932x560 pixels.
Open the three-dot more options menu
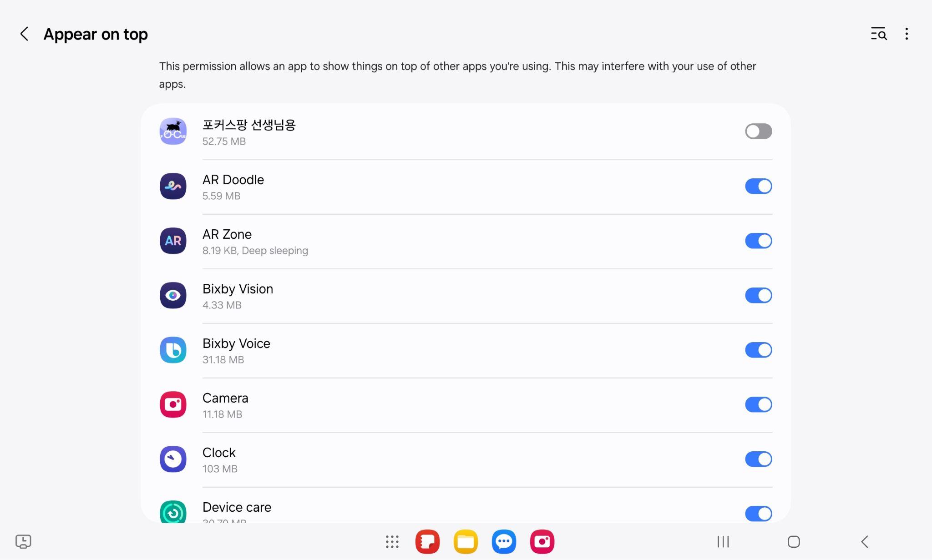[x=907, y=34]
